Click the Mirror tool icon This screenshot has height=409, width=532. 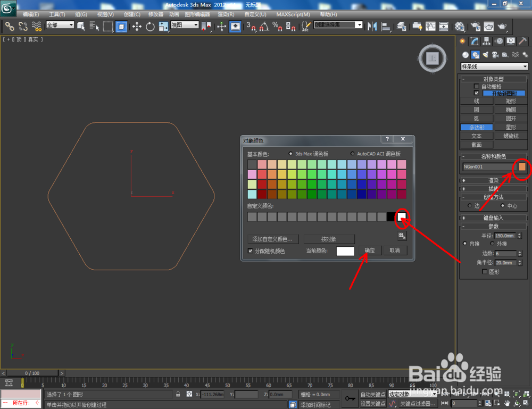372,26
